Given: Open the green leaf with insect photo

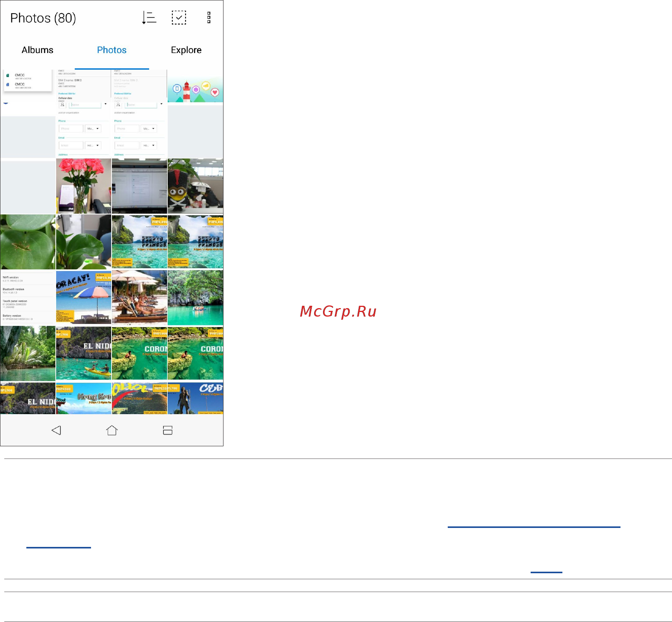Looking at the screenshot, I should click(28, 242).
